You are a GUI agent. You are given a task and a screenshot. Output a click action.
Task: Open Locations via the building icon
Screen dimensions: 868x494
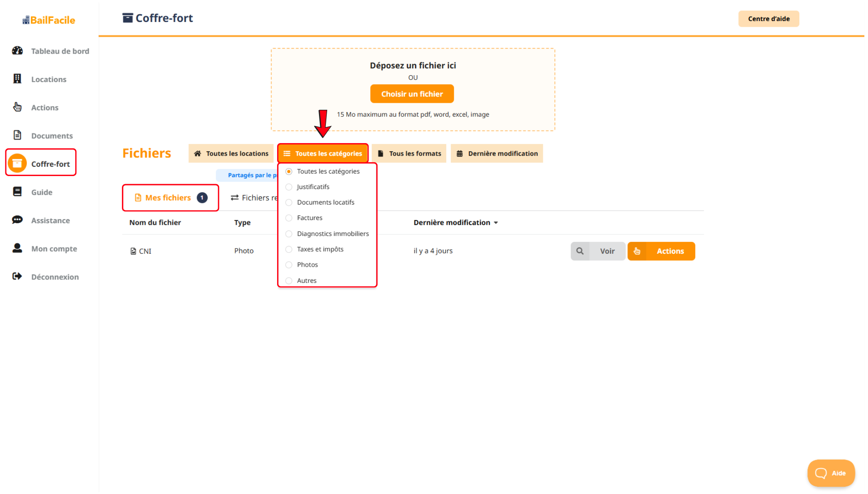pyautogui.click(x=17, y=79)
